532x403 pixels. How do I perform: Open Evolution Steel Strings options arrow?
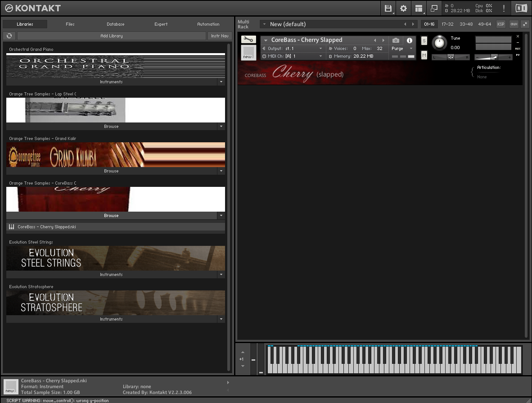pos(221,274)
